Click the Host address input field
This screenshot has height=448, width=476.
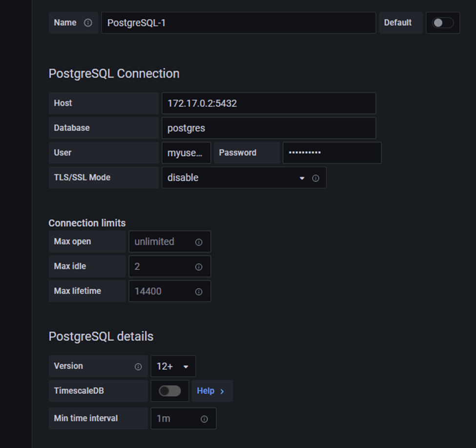(x=269, y=104)
